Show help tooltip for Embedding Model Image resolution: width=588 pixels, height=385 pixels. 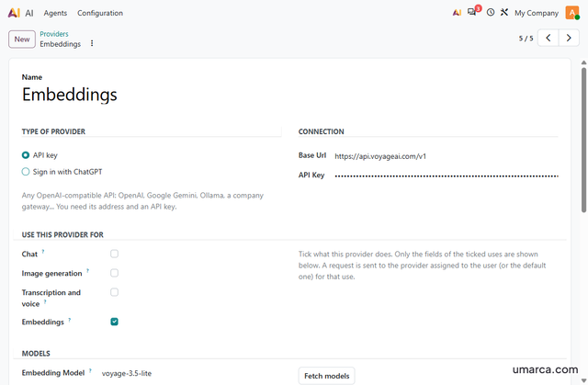pyautogui.click(x=90, y=370)
